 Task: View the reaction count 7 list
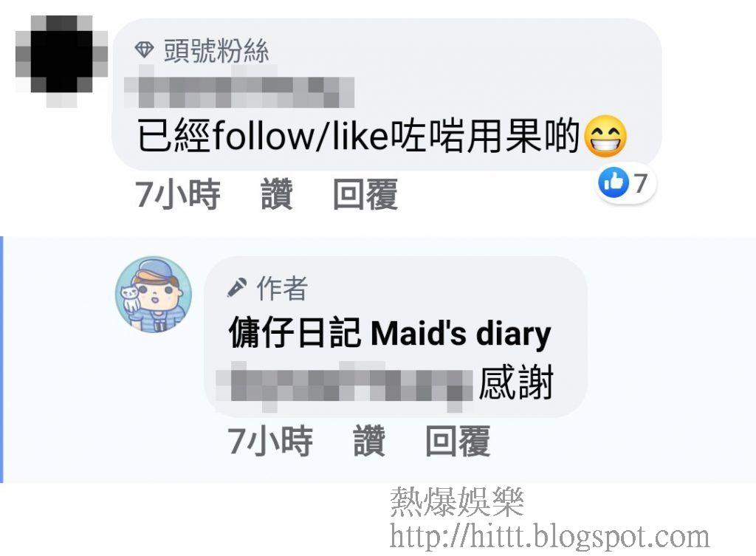coord(640,183)
